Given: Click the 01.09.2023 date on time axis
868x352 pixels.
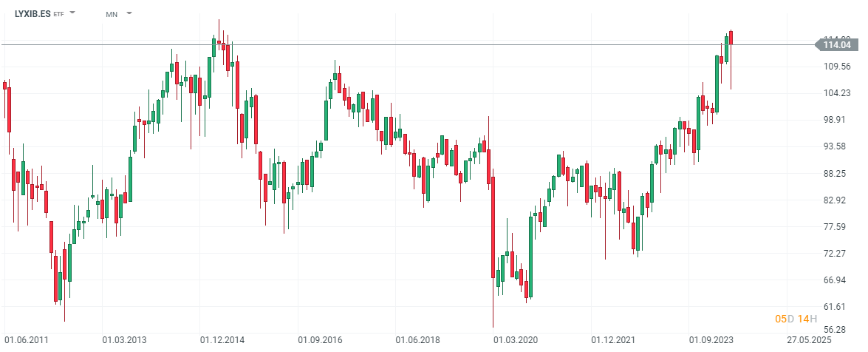Looking at the screenshot, I should click(711, 340).
